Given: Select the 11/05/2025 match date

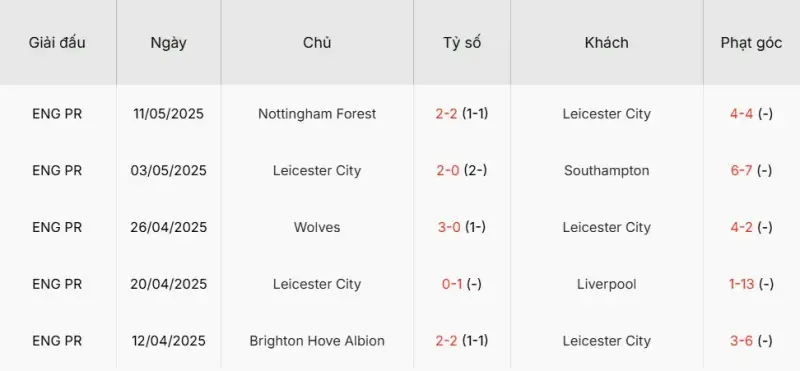Looking at the screenshot, I should click(x=168, y=113).
